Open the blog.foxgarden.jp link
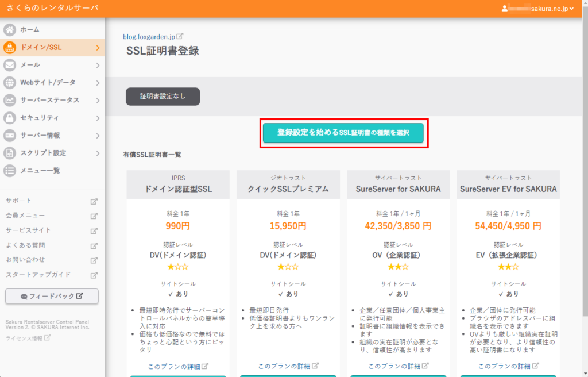The image size is (588, 377). point(149,37)
